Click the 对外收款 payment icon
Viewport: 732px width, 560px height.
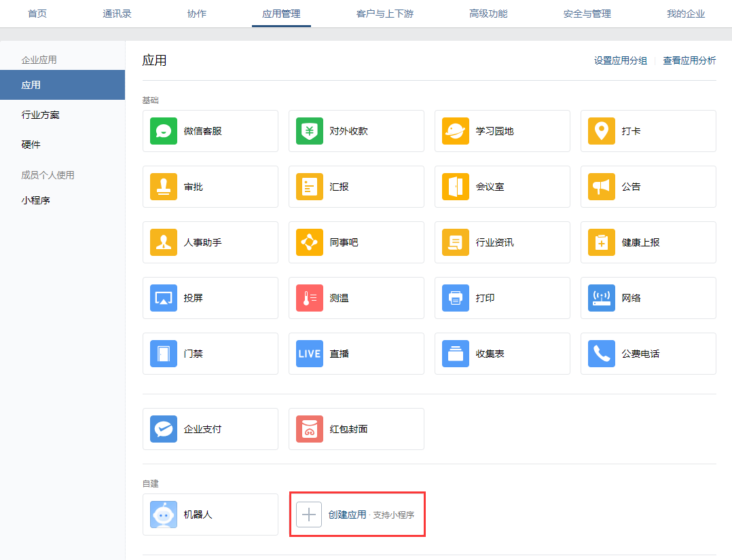[310, 131]
